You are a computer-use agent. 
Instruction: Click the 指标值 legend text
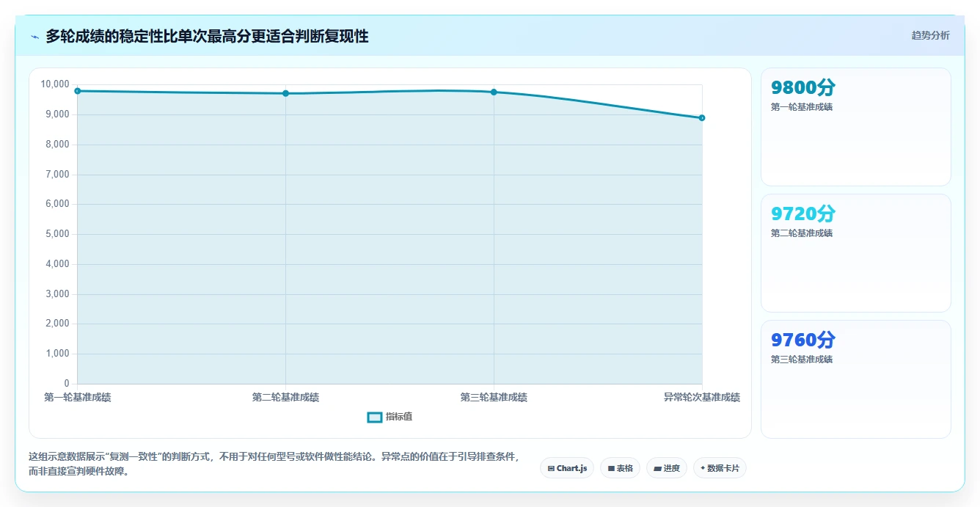click(x=399, y=417)
